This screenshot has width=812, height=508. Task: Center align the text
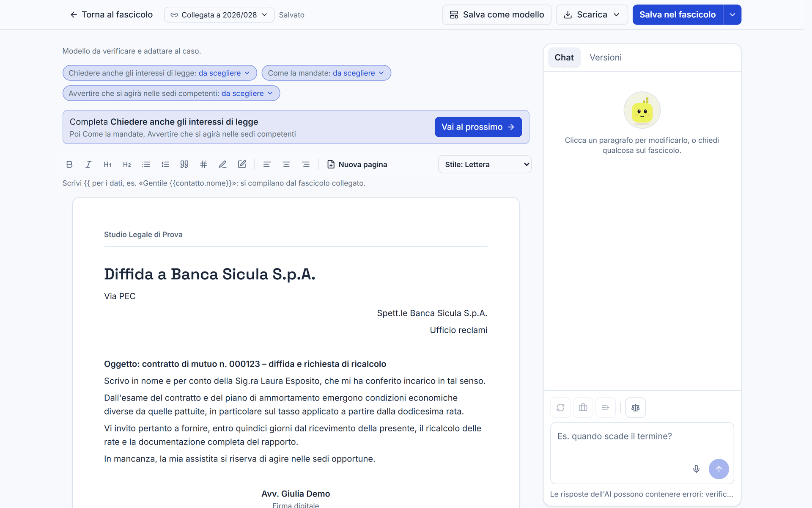(x=286, y=164)
